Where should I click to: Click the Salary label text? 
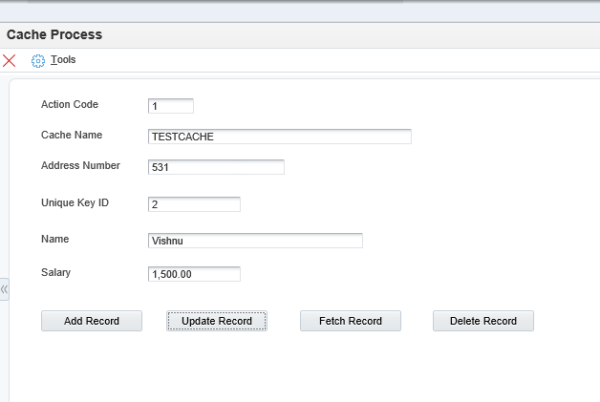click(56, 272)
